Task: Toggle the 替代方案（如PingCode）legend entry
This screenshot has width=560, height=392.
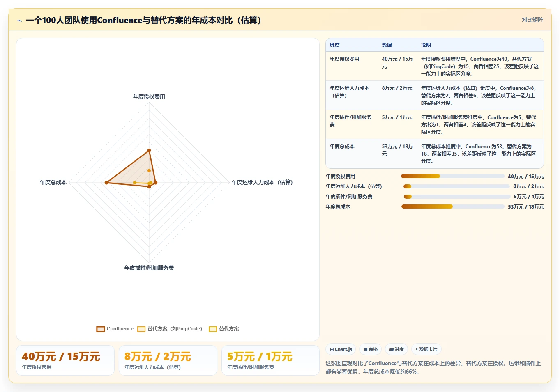Action: (170, 329)
